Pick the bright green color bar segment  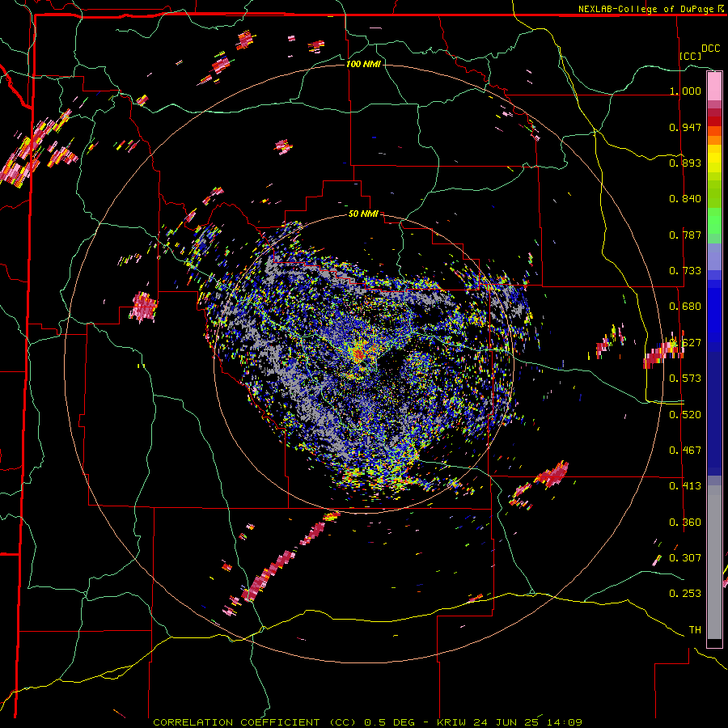(x=714, y=221)
